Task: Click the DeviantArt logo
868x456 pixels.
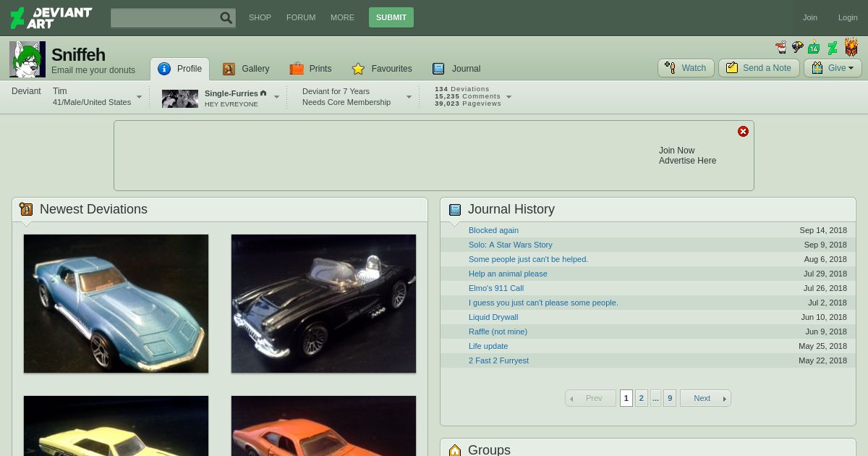Action: (51, 17)
